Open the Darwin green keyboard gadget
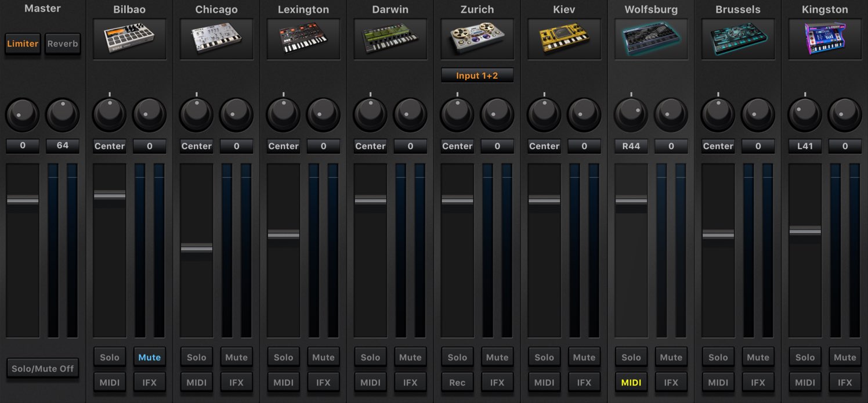The image size is (868, 403). 390,39
